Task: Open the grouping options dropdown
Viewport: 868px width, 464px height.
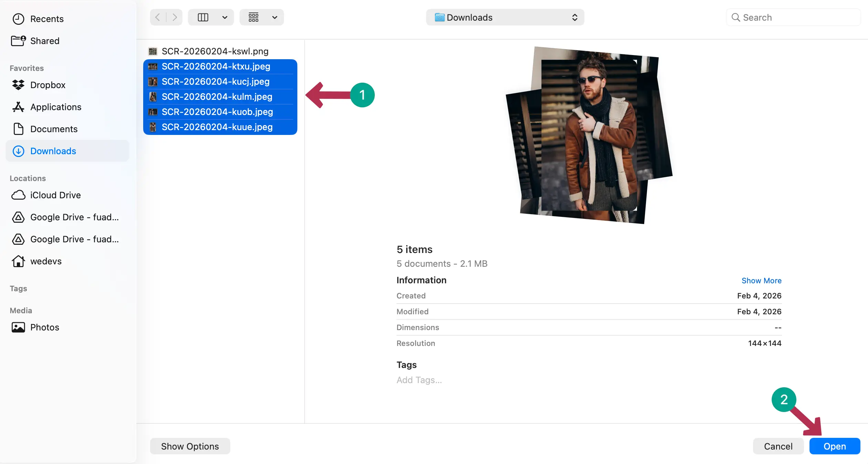Action: [x=262, y=17]
